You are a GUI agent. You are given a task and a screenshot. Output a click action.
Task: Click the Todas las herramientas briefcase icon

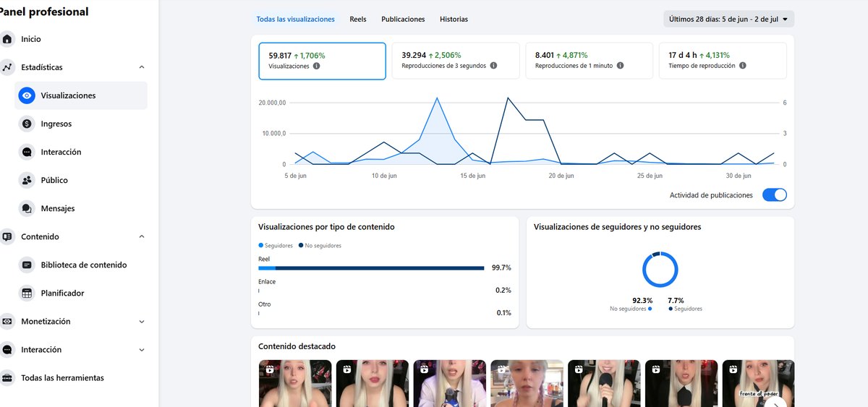[x=7, y=377]
